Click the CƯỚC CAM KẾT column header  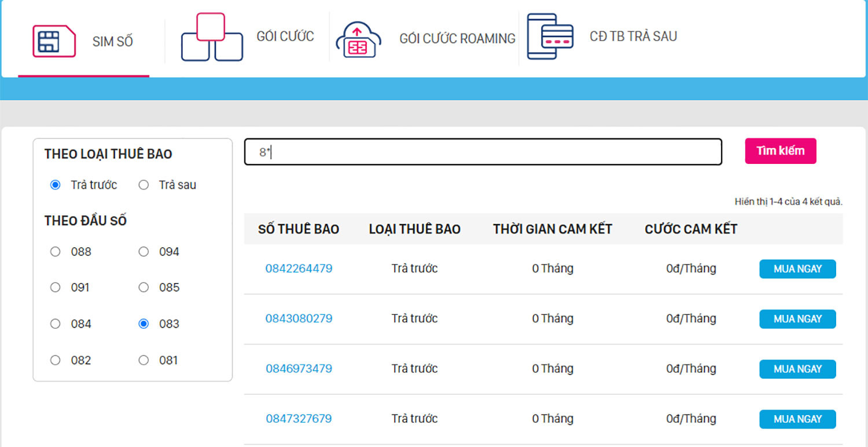tap(691, 229)
